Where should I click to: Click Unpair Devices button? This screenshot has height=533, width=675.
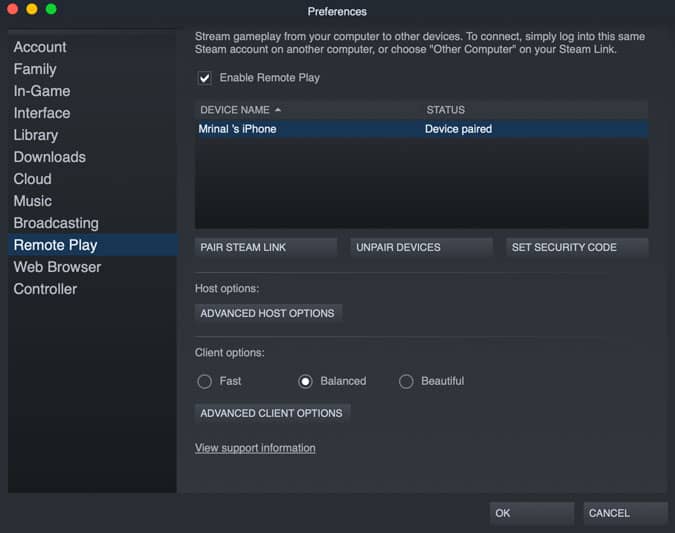pos(421,248)
